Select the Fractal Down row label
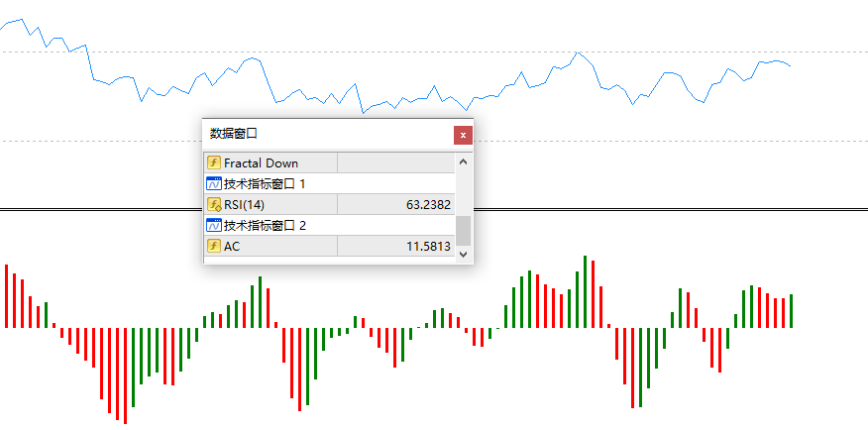 [x=261, y=162]
